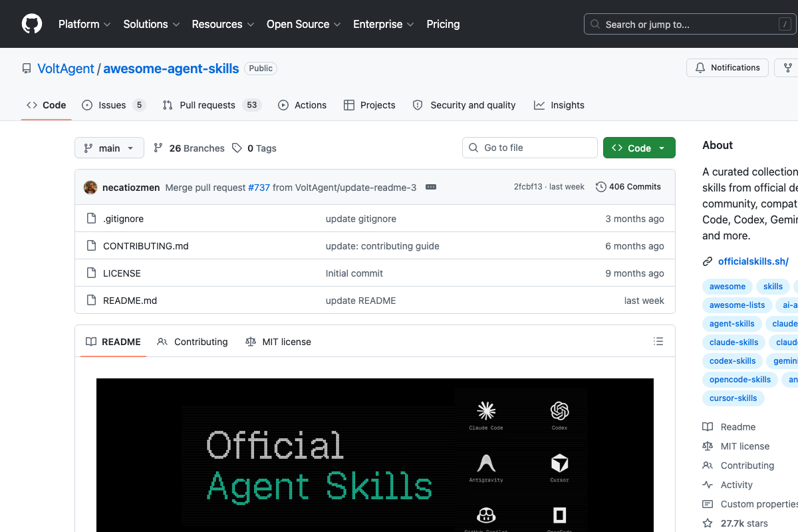This screenshot has height=532, width=798.
Task: Click the Notifications bell button
Action: point(728,68)
